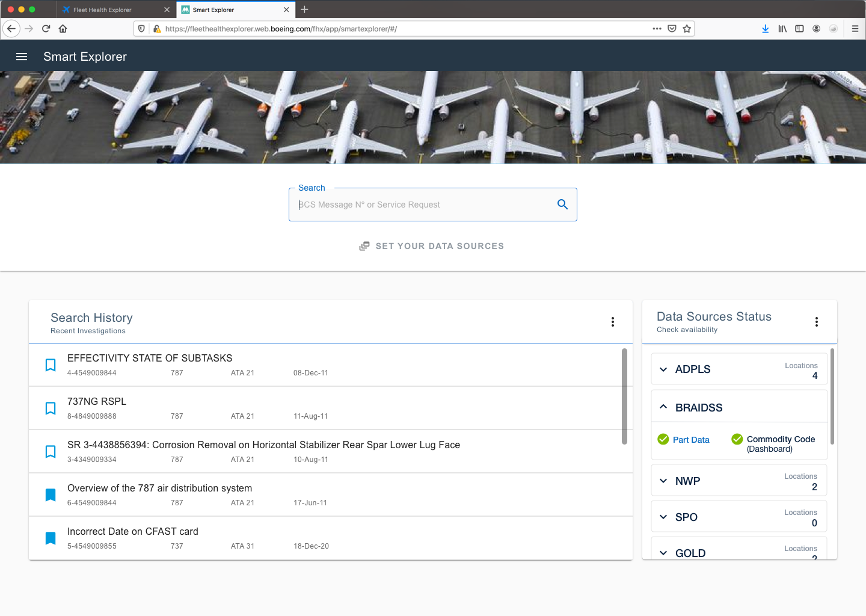Click the magnifier search icon
The image size is (866, 616).
click(x=562, y=205)
